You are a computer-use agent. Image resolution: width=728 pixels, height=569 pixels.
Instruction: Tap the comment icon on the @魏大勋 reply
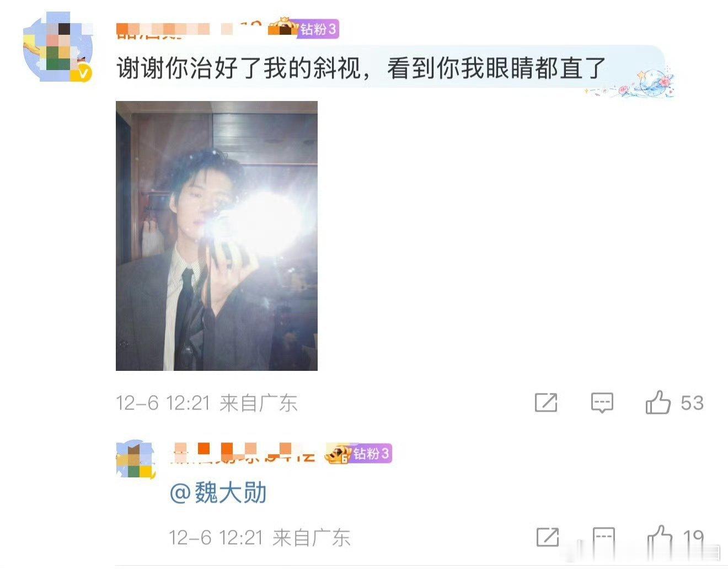coord(603,537)
